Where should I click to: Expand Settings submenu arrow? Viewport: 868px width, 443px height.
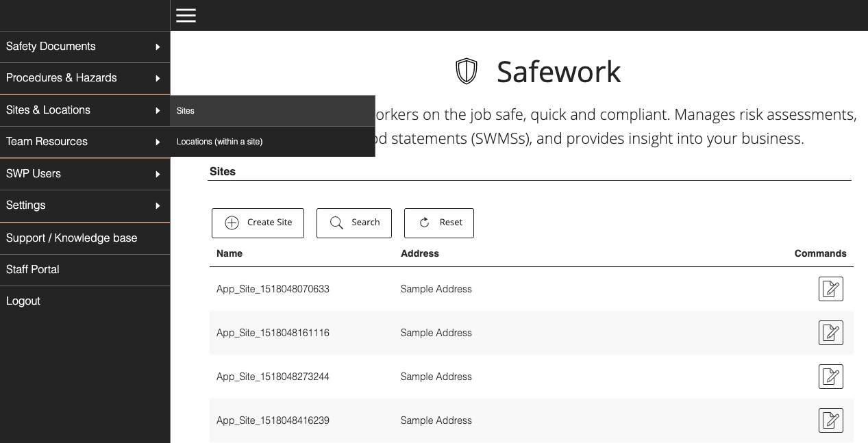[x=158, y=205]
